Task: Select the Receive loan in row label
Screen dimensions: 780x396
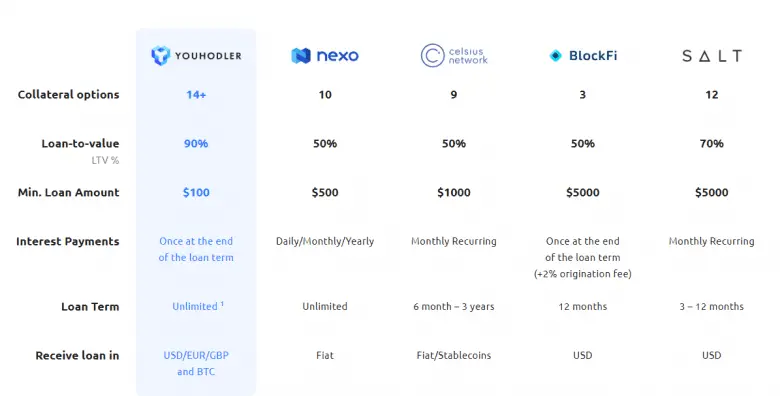Action: pyautogui.click(x=77, y=355)
